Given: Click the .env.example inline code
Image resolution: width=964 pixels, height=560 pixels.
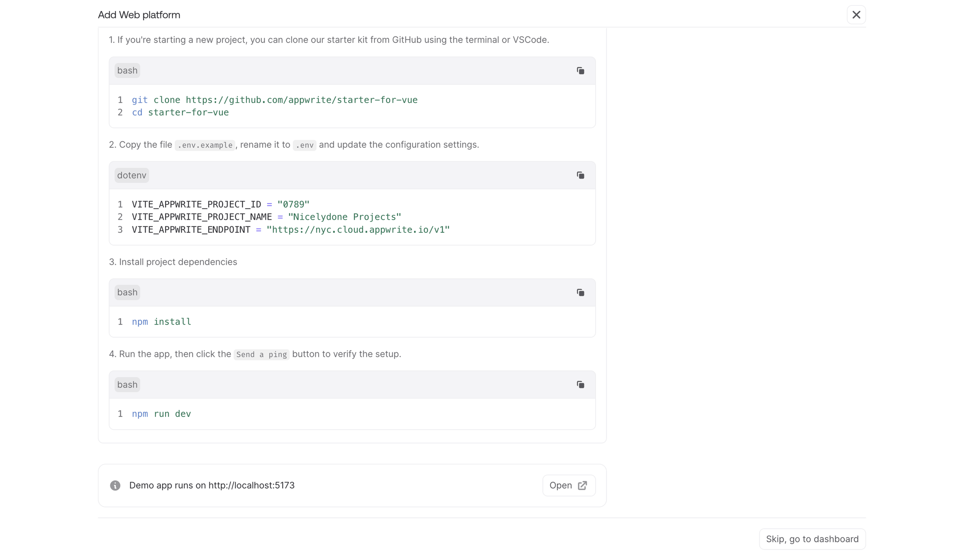Looking at the screenshot, I should pyautogui.click(x=205, y=145).
